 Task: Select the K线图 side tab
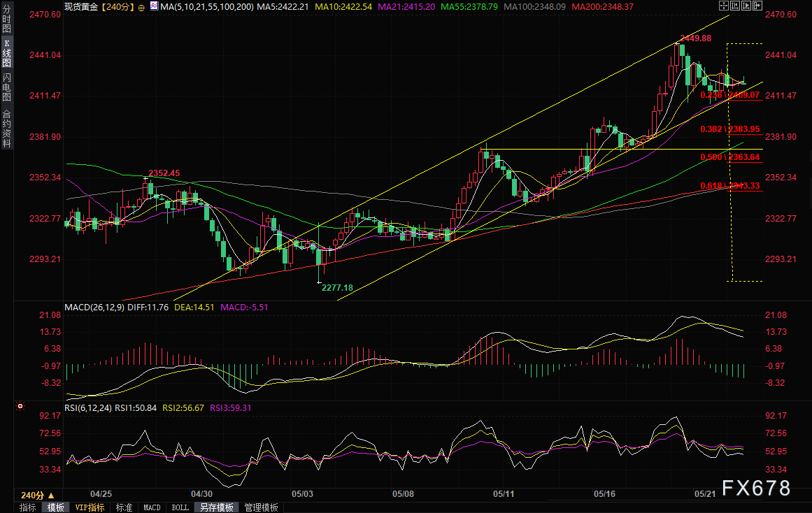6,53
